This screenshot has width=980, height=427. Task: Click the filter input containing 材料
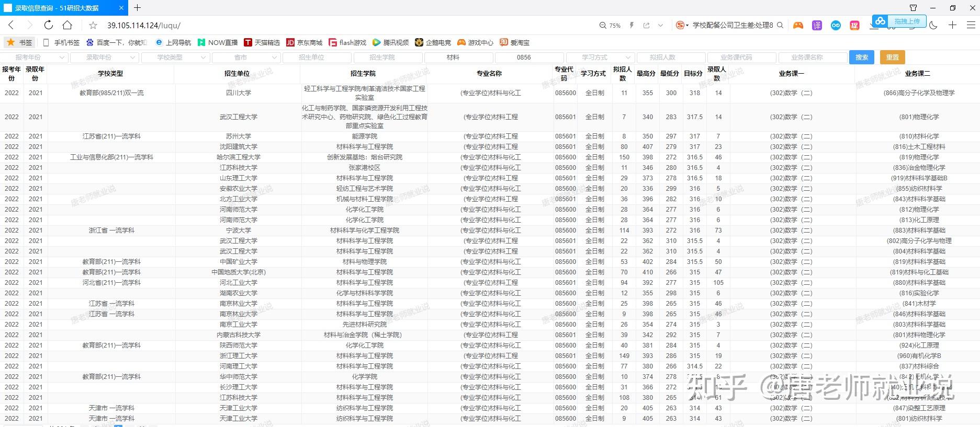[x=458, y=57]
